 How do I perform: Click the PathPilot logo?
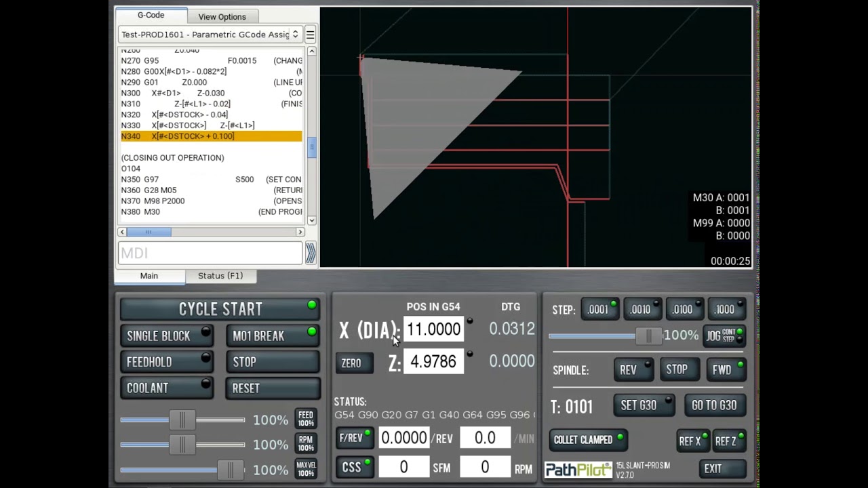pyautogui.click(x=578, y=470)
